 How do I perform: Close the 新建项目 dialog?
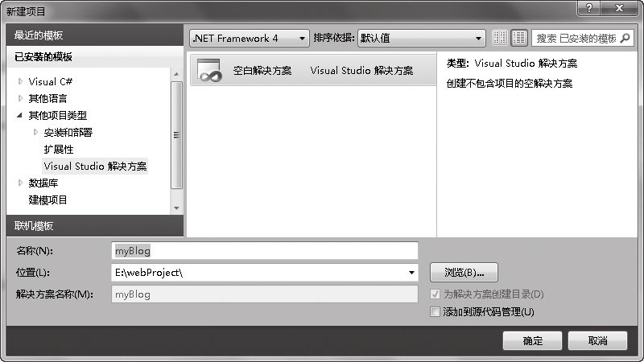619,8
